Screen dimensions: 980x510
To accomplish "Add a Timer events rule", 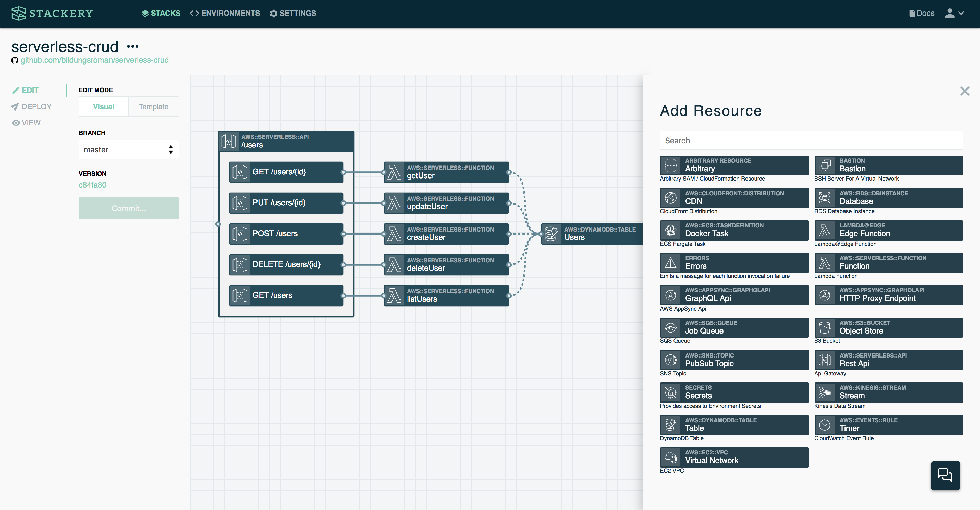I will (888, 425).
